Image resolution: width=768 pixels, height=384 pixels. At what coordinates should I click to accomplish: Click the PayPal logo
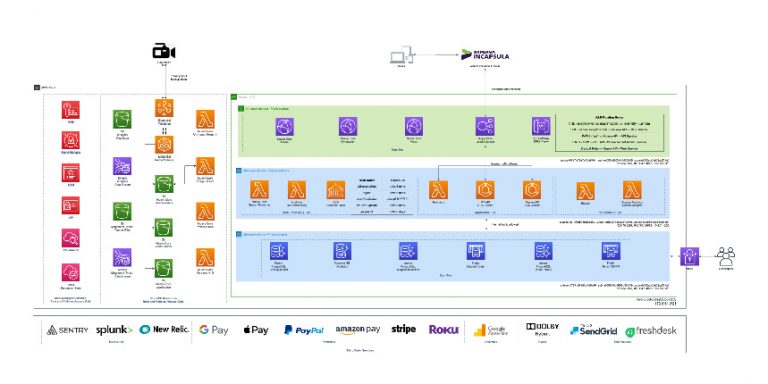pos(304,330)
